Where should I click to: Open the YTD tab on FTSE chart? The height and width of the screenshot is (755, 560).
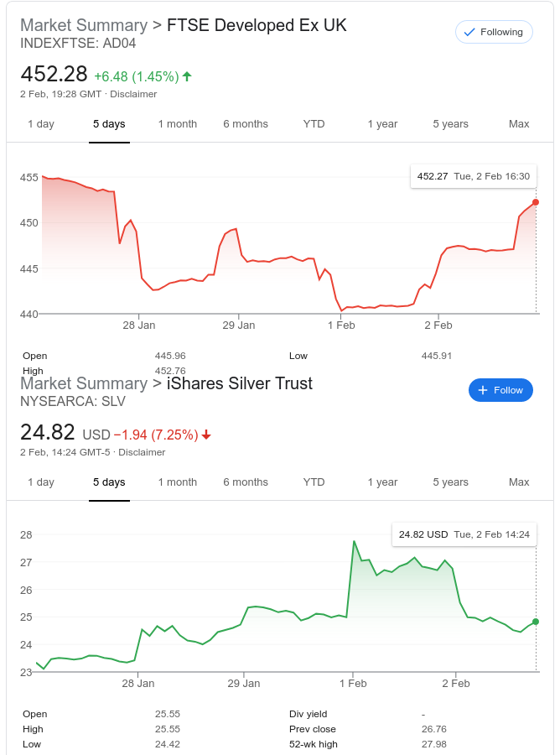(x=314, y=124)
